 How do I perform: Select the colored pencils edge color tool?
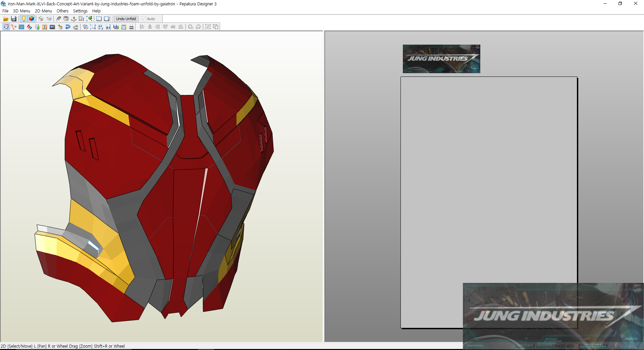click(x=29, y=27)
